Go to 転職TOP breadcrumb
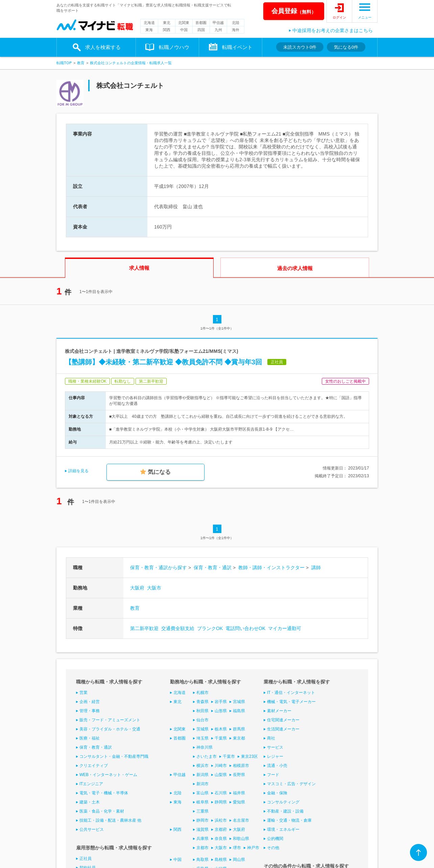Viewport: 434px width, 868px height. pos(64,63)
